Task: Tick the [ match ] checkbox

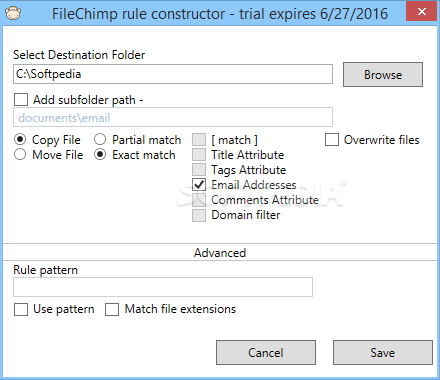Action: 199,139
